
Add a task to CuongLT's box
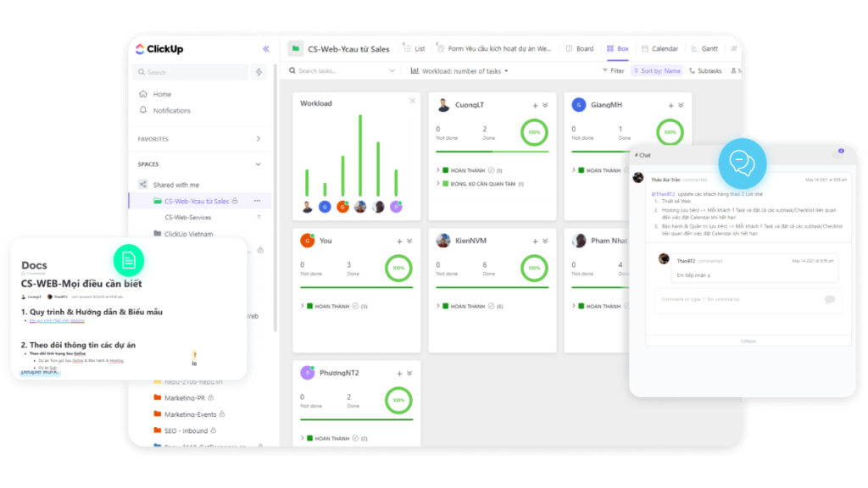click(536, 105)
